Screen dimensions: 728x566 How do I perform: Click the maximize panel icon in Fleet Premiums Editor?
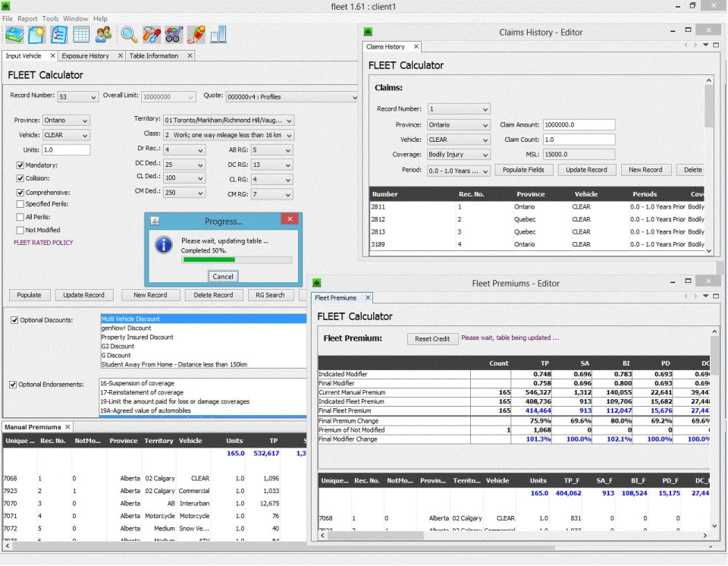[716, 296]
